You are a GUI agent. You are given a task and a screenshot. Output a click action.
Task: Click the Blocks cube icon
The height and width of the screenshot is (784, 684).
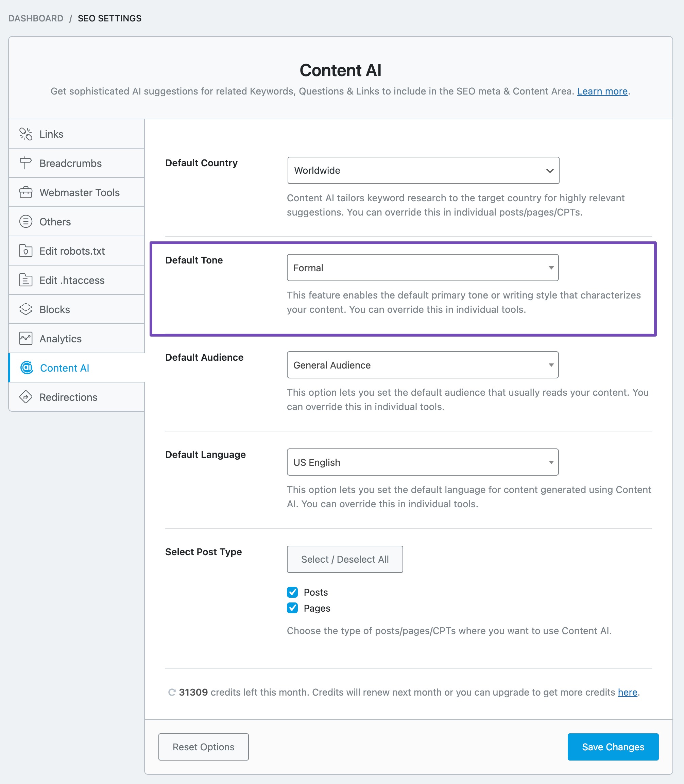tap(25, 309)
